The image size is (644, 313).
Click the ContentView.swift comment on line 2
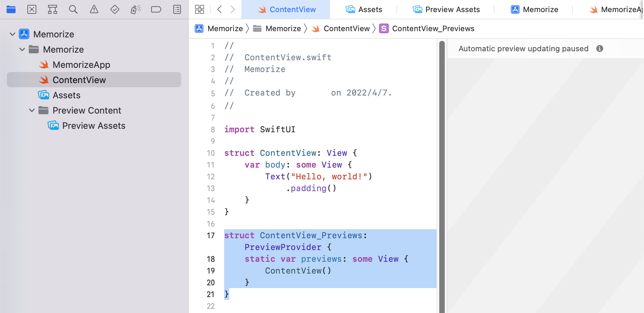pos(278,57)
